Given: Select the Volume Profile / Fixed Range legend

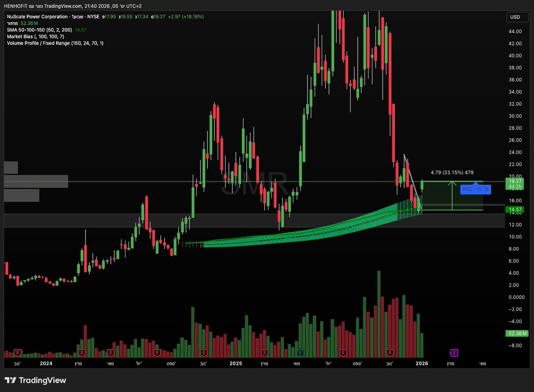Looking at the screenshot, I should [x=55, y=43].
